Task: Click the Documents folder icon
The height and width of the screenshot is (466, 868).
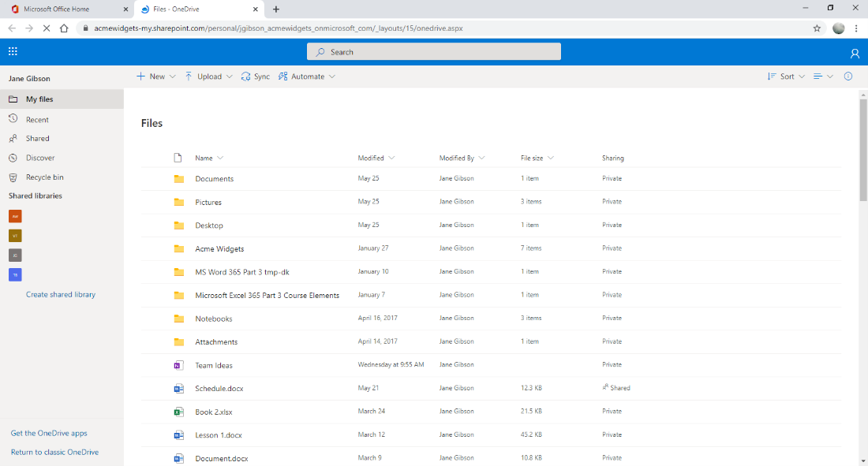Action: pyautogui.click(x=179, y=179)
